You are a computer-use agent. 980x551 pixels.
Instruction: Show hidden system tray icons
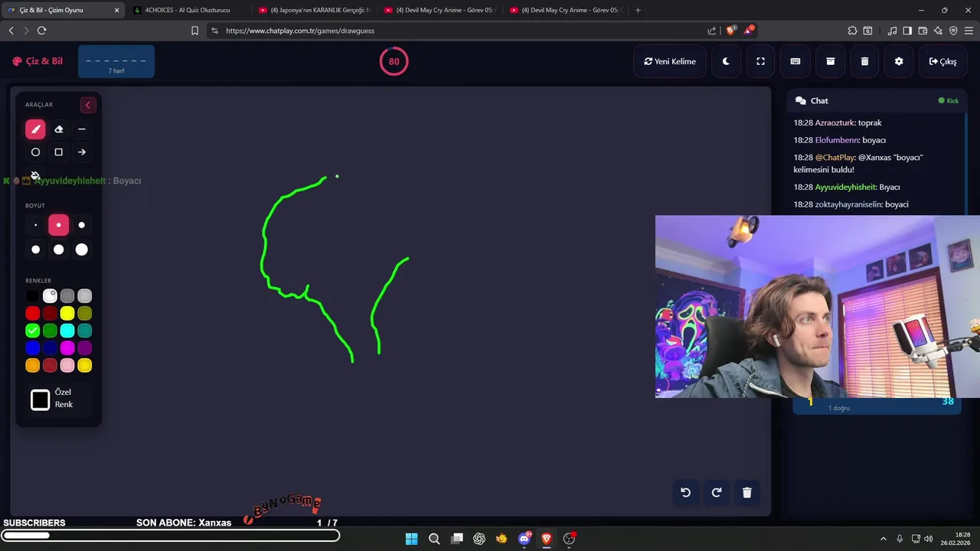tap(883, 539)
